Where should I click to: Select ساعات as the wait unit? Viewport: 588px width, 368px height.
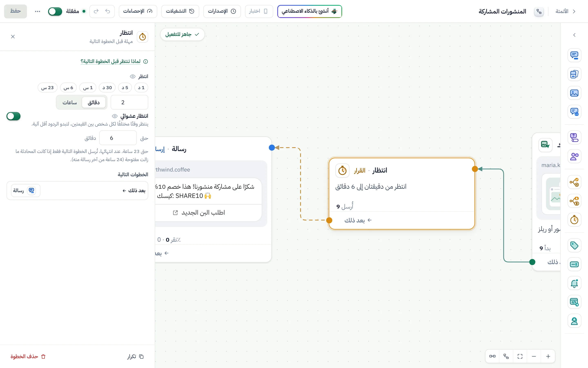tap(69, 102)
